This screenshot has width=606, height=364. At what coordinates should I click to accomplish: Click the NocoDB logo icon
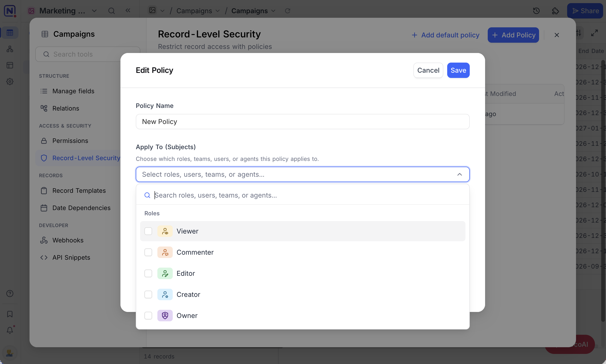[10, 11]
